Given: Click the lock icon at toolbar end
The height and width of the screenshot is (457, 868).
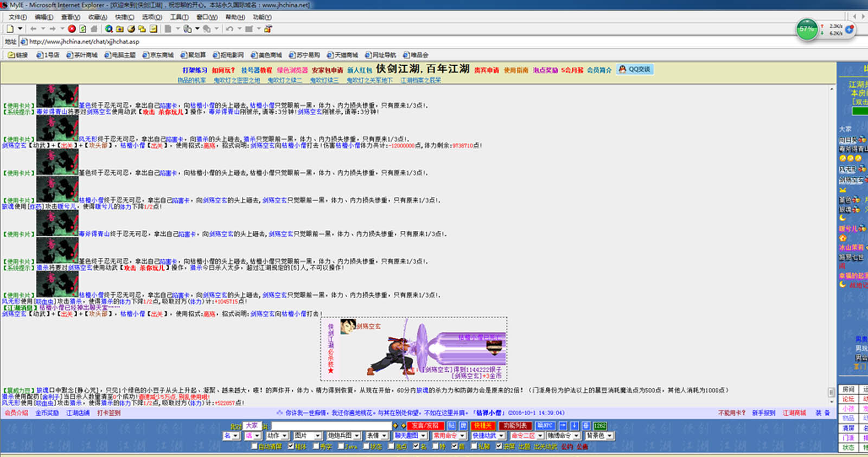Looking at the screenshot, I should point(268,29).
